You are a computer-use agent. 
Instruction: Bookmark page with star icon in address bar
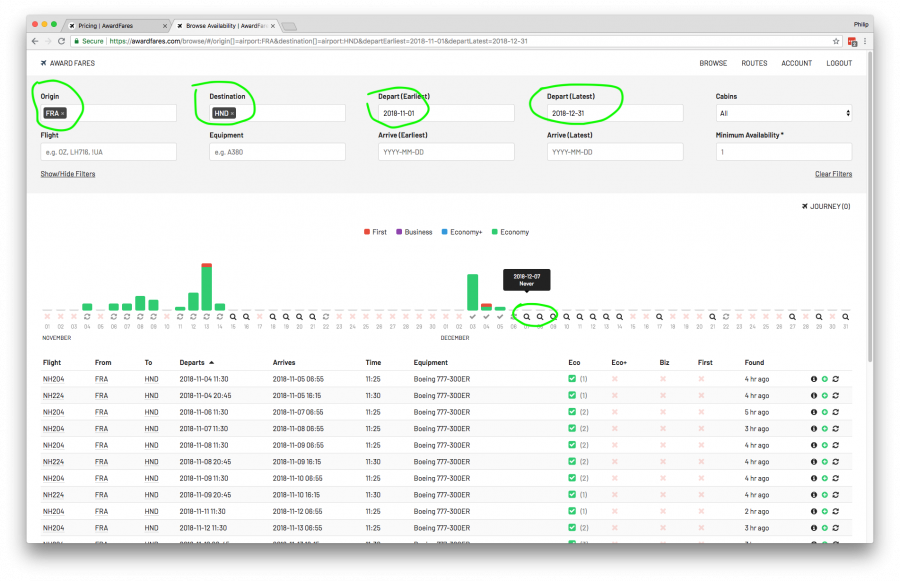(836, 41)
